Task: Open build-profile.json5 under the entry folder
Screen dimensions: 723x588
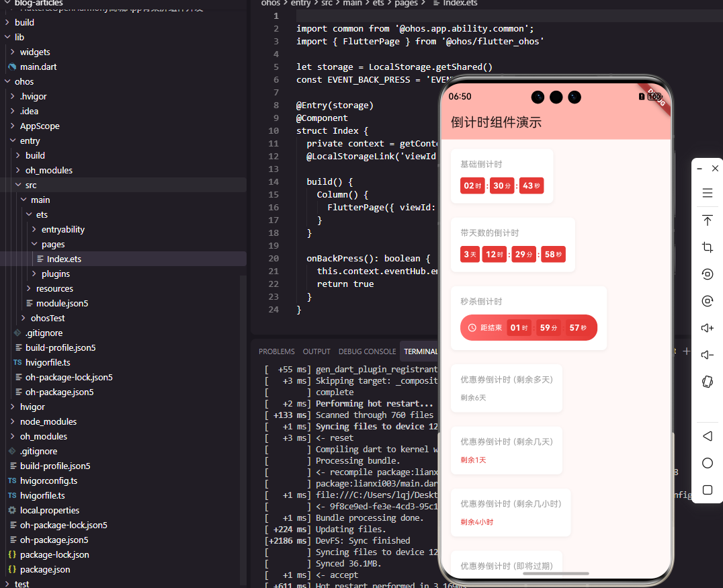Action: [60, 347]
